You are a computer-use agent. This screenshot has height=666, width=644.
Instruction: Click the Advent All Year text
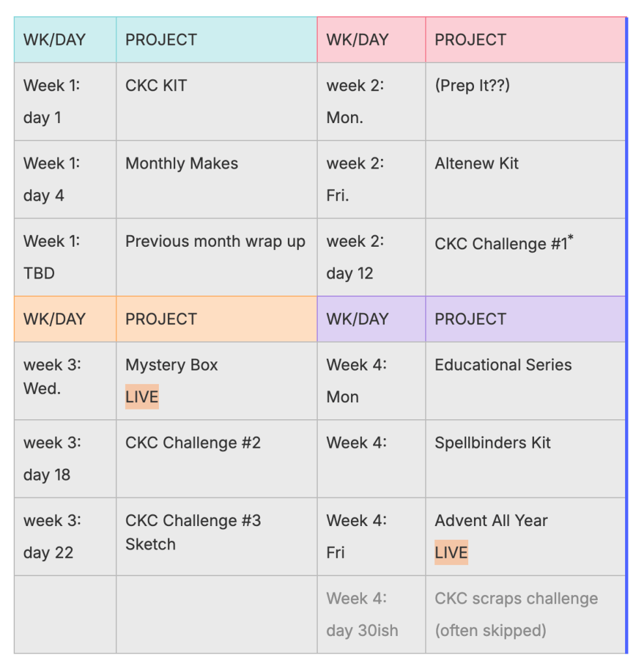click(491, 521)
